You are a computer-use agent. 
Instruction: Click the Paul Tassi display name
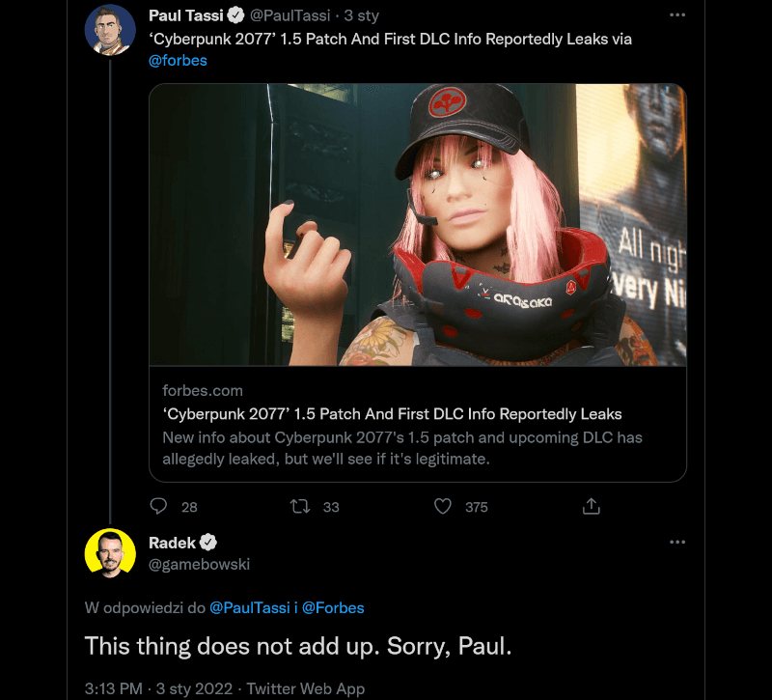[x=185, y=15]
